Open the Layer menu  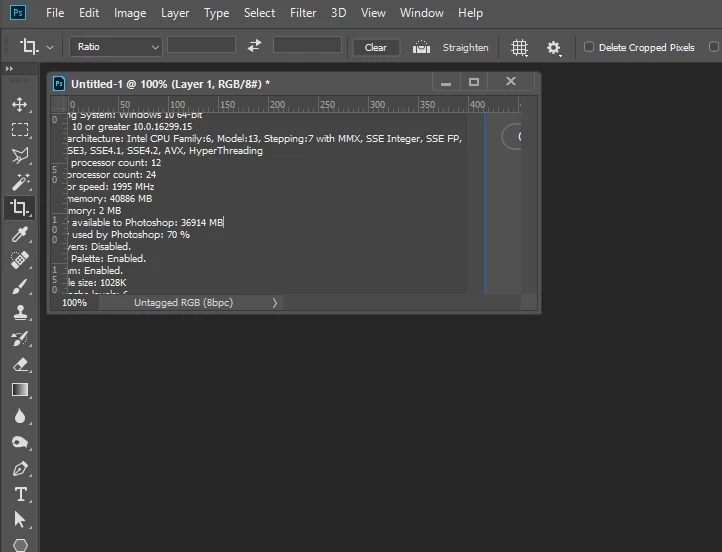175,13
